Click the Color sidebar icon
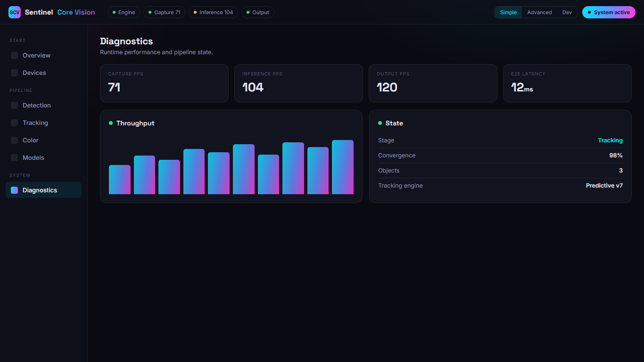 15,140
